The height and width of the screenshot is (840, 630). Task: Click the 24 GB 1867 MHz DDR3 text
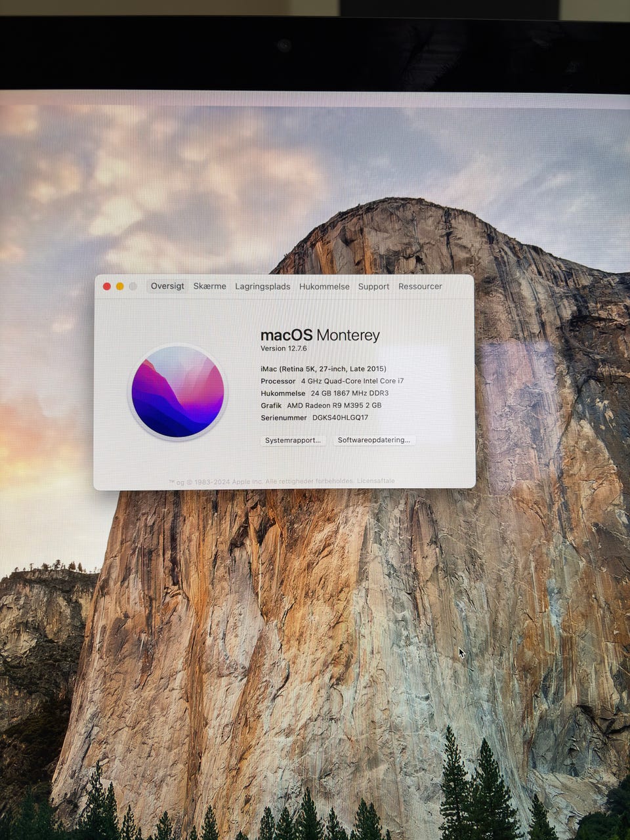point(350,393)
